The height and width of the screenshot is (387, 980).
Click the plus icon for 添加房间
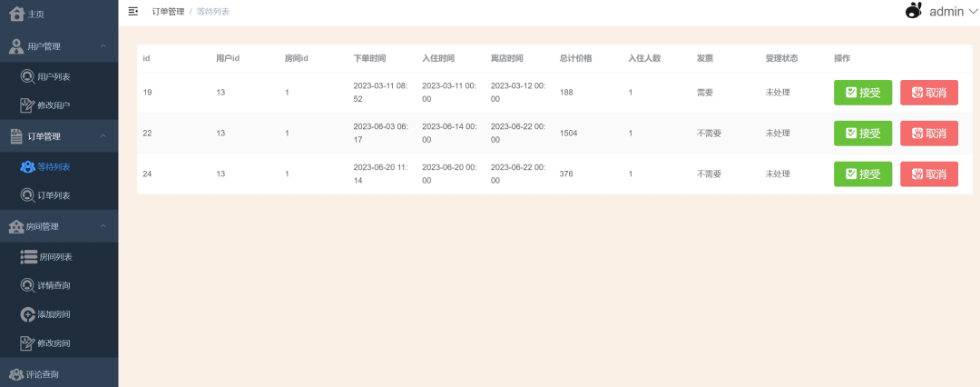[27, 314]
